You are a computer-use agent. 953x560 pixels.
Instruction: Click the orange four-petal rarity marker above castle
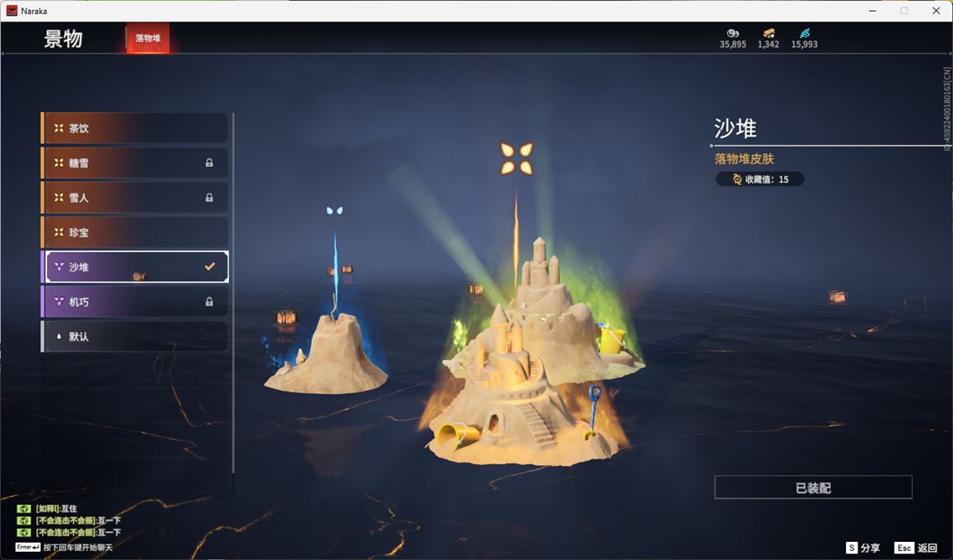pyautogui.click(x=516, y=158)
